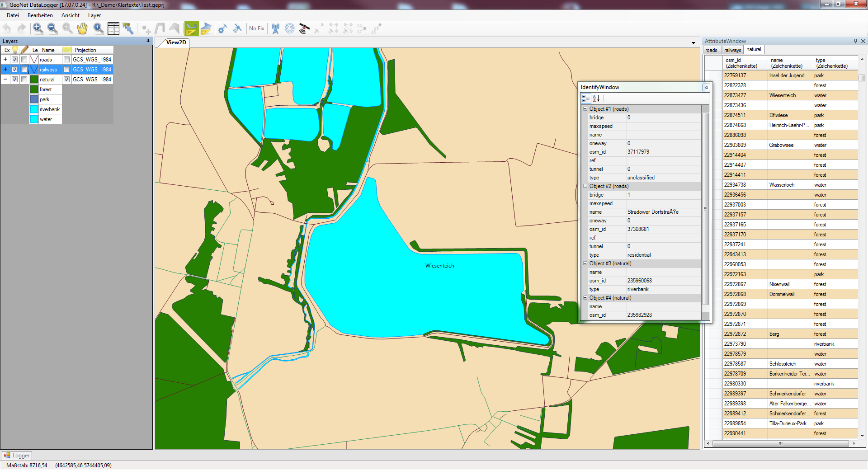868x470 pixels.
Task: Uncheck label checkbox for natural layer
Action: coord(67,80)
